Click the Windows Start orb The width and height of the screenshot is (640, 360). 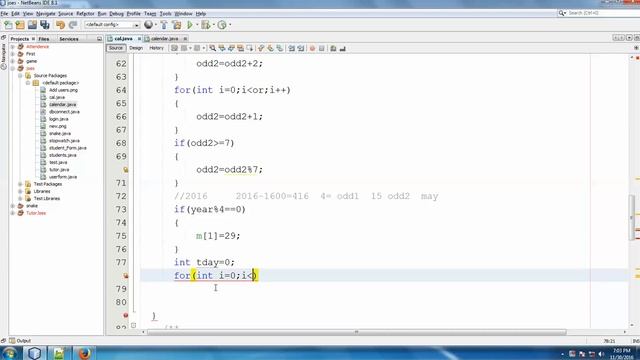point(9,353)
